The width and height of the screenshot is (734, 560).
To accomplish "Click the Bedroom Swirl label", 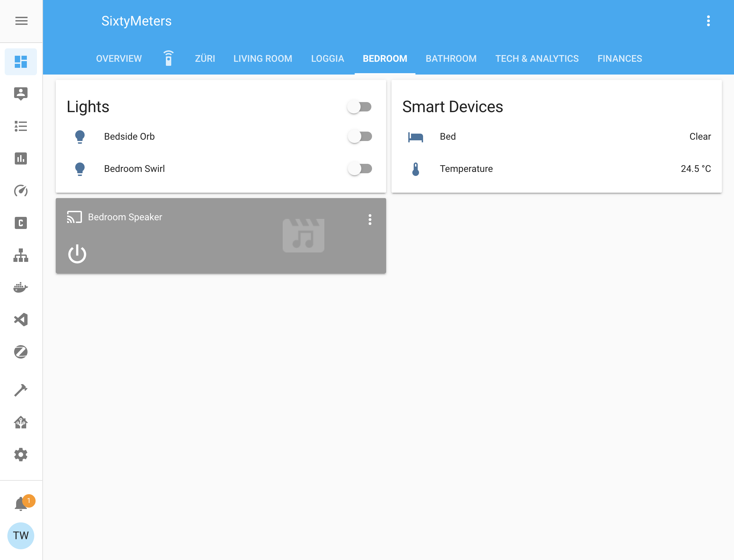I will point(134,169).
